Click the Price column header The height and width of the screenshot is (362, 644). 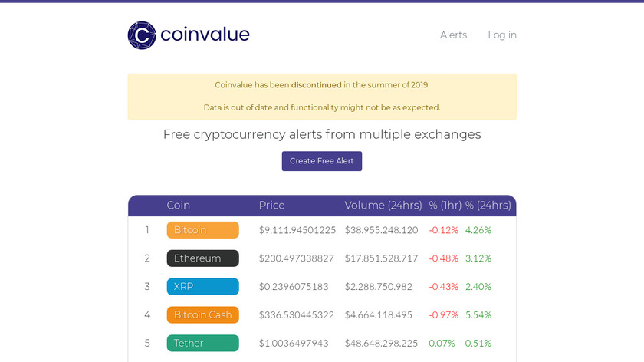point(271,206)
